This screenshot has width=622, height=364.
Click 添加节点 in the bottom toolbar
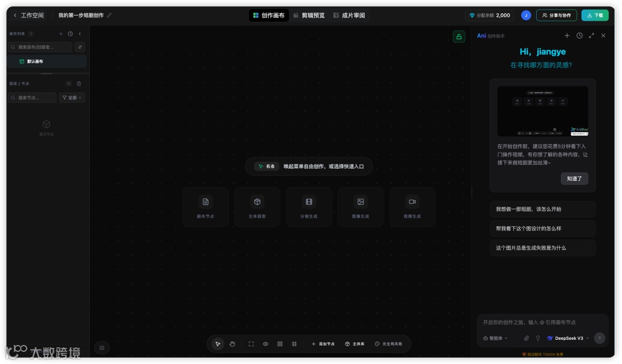pos(323,344)
